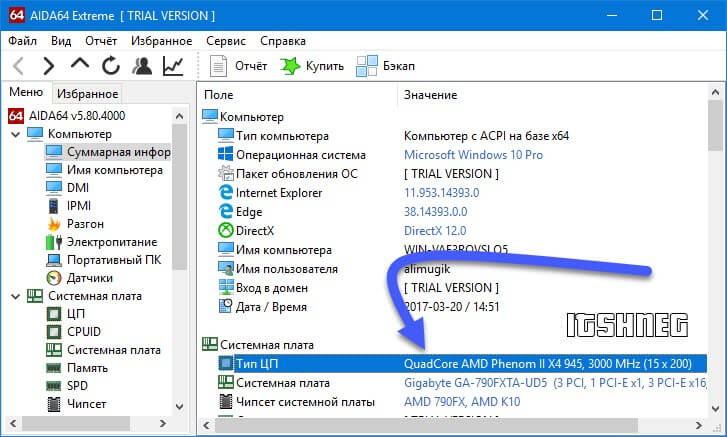The image size is (727, 437).
Task: Open the Microsoft Windows 10 Pro link
Action: (x=473, y=155)
